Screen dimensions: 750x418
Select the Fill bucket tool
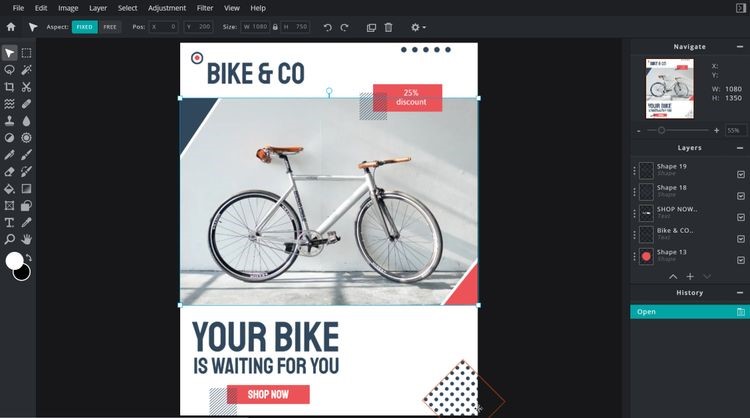[x=9, y=189]
